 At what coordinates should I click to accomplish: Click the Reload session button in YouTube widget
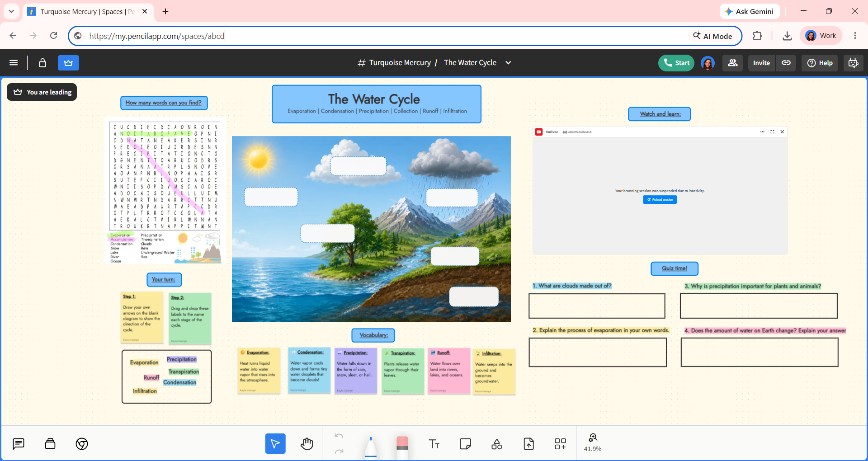[x=660, y=200]
